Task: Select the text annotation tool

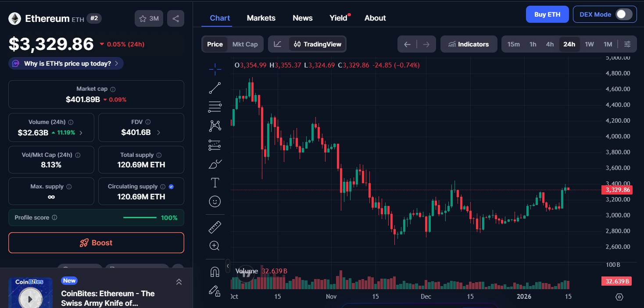Action: point(215,183)
